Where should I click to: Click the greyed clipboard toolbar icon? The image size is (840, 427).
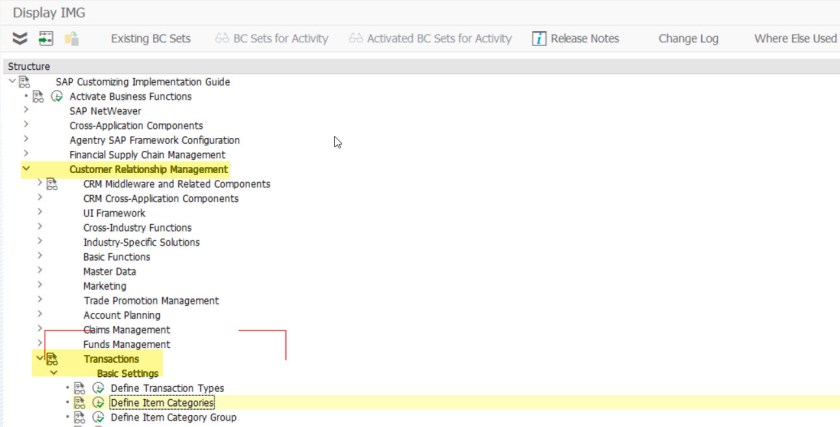click(x=72, y=39)
